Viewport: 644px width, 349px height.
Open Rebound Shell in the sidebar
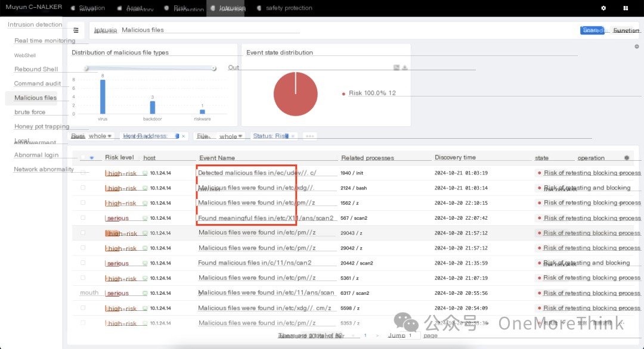[x=36, y=69]
